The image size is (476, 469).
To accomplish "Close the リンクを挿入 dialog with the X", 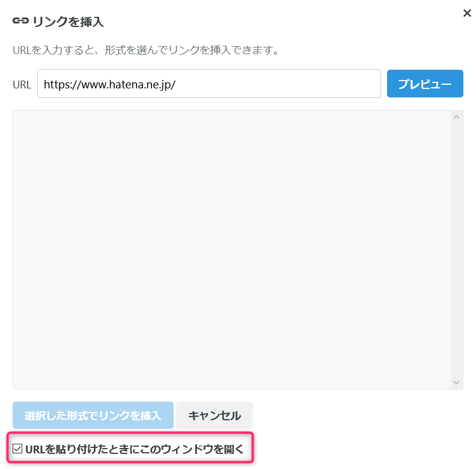I will (x=467, y=13).
